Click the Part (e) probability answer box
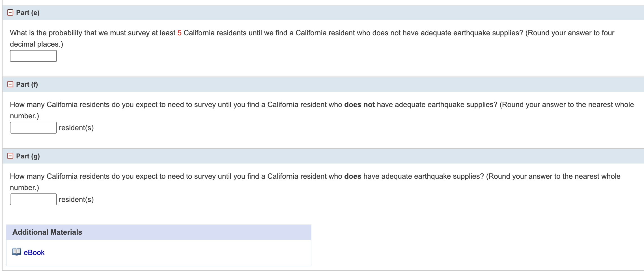Viewport: 644px width, 279px height. tap(33, 56)
